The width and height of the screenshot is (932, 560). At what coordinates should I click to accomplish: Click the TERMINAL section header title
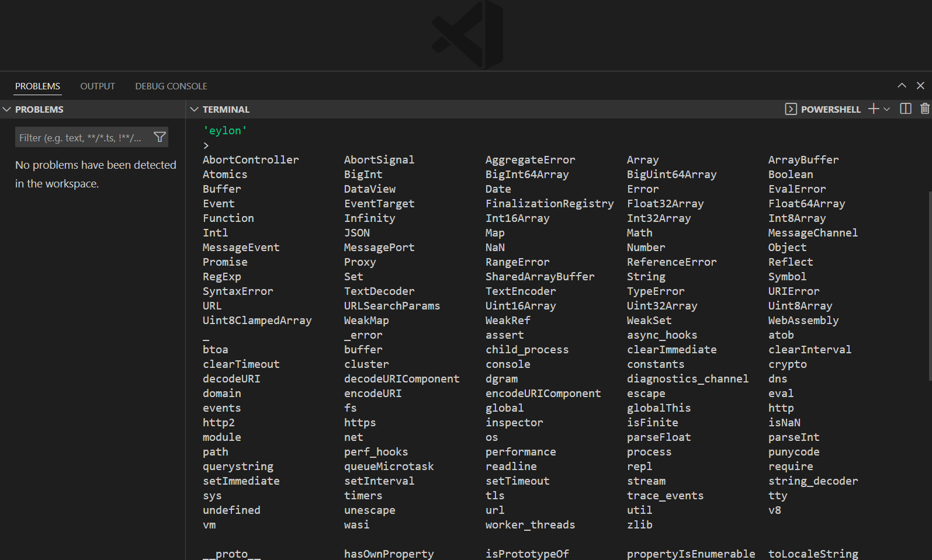click(x=226, y=109)
